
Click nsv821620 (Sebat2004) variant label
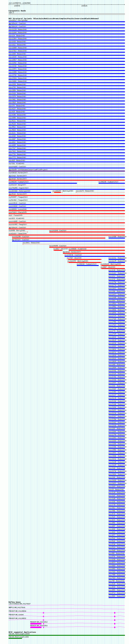click(x=18, y=233)
